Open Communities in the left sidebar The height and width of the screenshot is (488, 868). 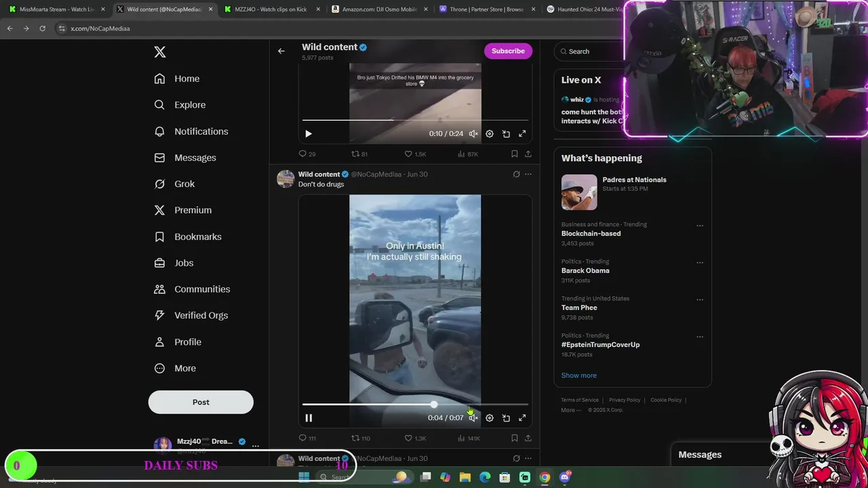[193, 289]
